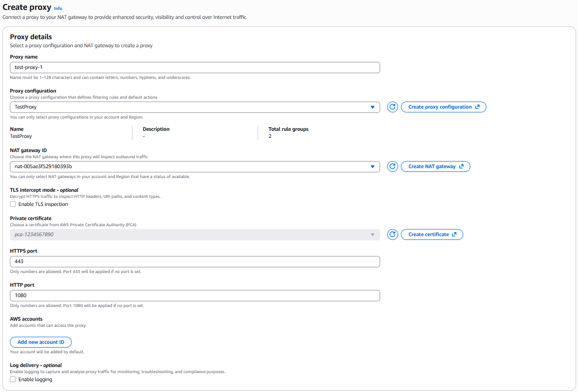Focus the Proxy name input field

[x=195, y=68]
